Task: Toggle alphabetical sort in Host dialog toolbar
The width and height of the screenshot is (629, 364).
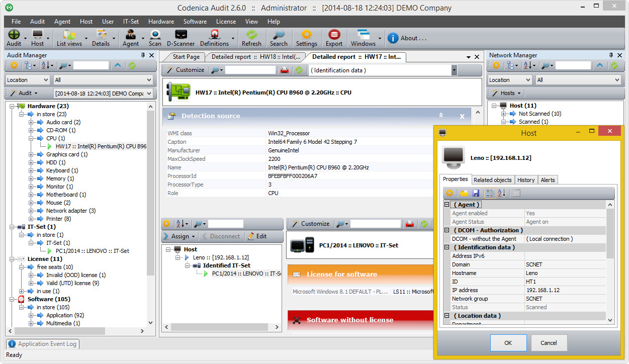Action: tap(502, 193)
